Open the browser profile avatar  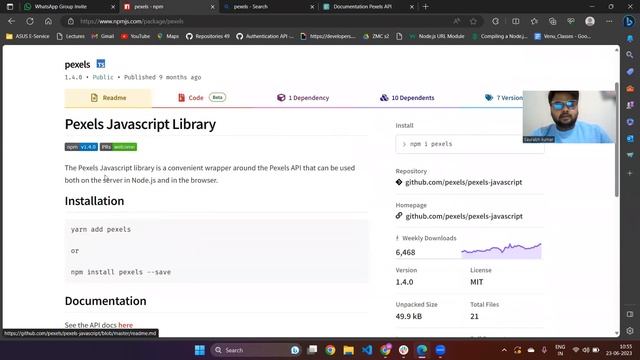click(x=589, y=21)
